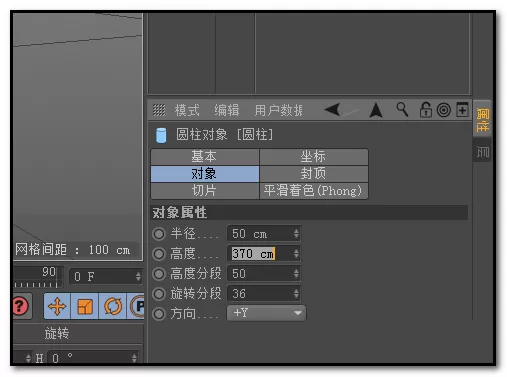Click the 圆柱对象 [圆柱] title
This screenshot has height=377, width=507.
pyautogui.click(x=224, y=135)
